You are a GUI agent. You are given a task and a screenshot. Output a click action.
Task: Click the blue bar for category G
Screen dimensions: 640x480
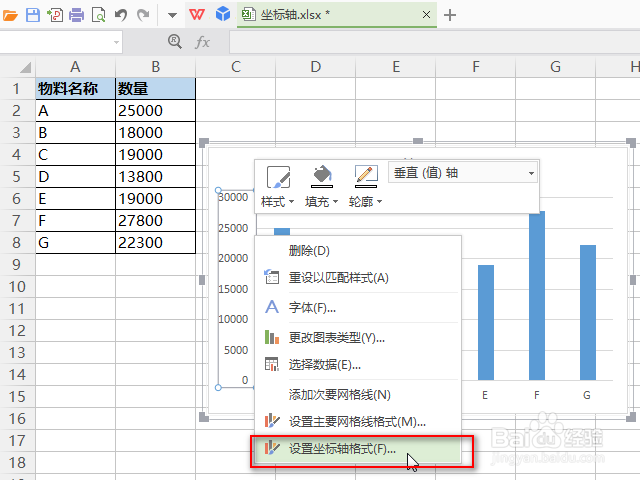(x=588, y=313)
